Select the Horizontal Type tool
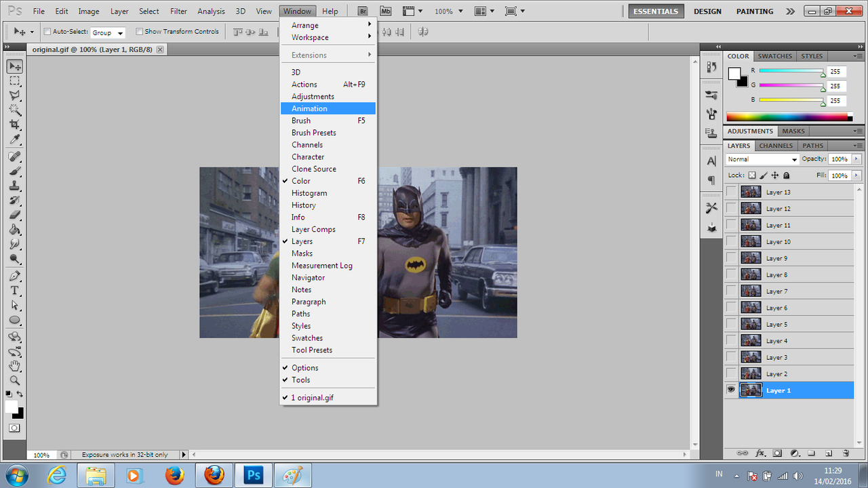868x488 pixels. pyautogui.click(x=15, y=291)
